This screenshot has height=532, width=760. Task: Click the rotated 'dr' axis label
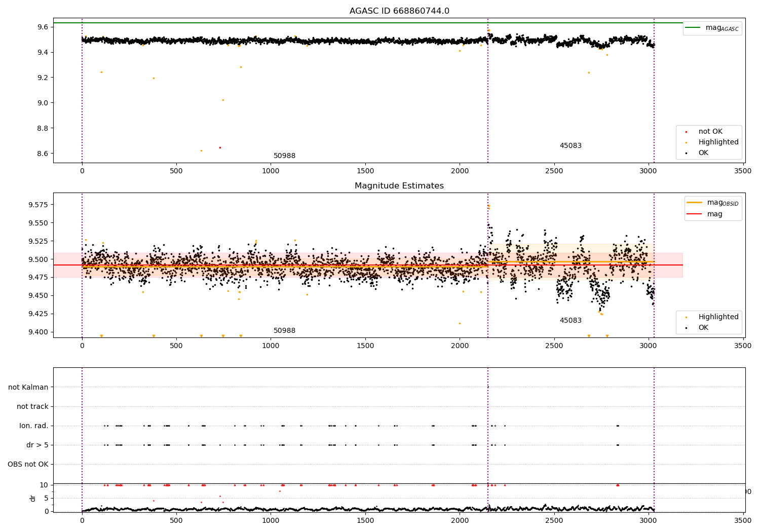click(33, 498)
